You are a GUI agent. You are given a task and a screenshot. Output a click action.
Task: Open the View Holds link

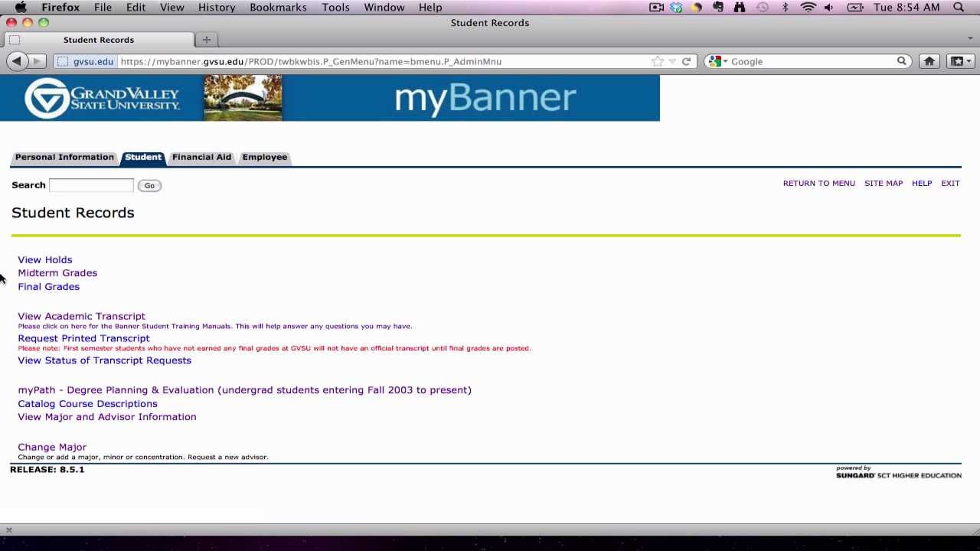(x=45, y=259)
